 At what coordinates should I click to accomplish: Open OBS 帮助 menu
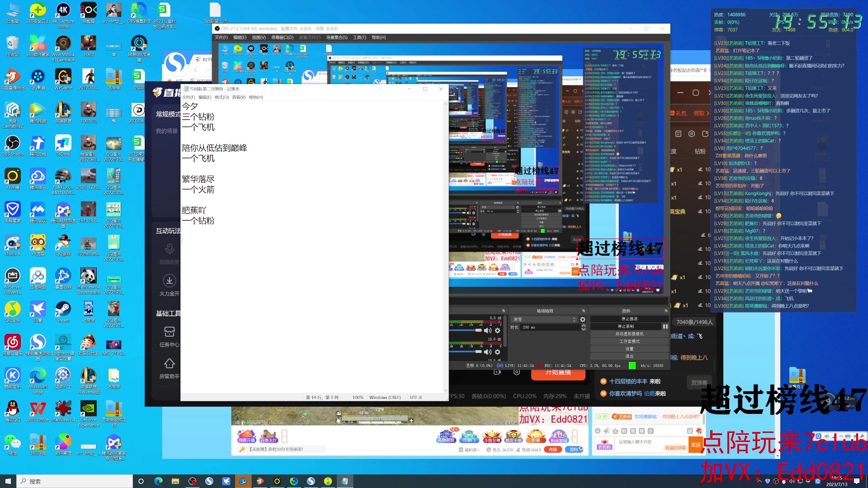pos(378,38)
